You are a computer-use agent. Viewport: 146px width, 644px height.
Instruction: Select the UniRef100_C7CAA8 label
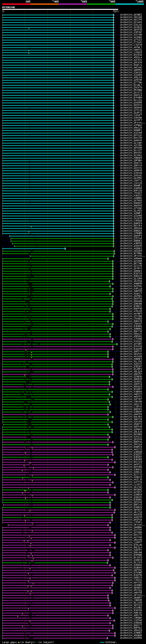(x=131, y=339)
